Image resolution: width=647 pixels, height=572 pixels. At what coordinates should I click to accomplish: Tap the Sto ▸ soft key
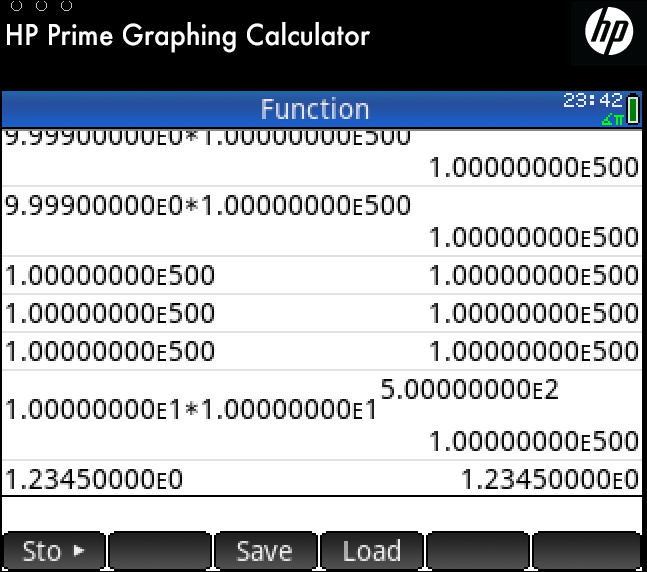tap(54, 551)
